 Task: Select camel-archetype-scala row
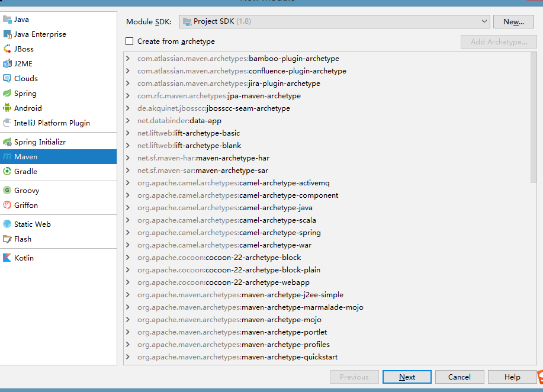click(326, 220)
